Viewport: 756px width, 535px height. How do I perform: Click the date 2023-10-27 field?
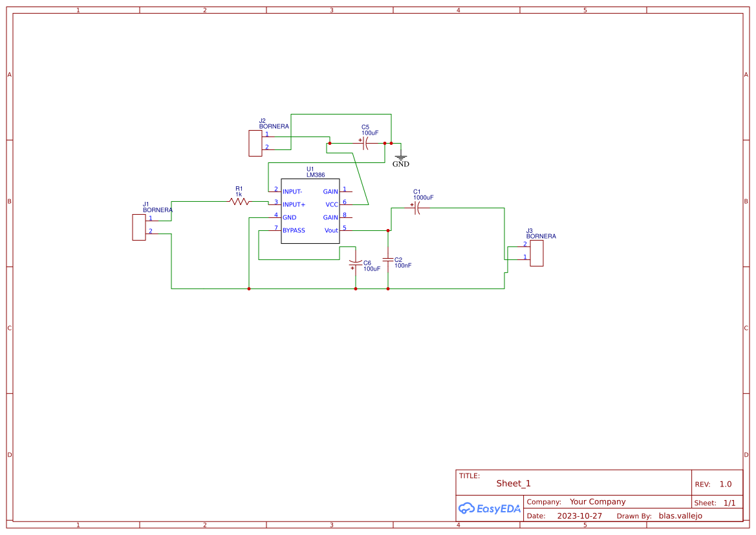pyautogui.click(x=579, y=516)
